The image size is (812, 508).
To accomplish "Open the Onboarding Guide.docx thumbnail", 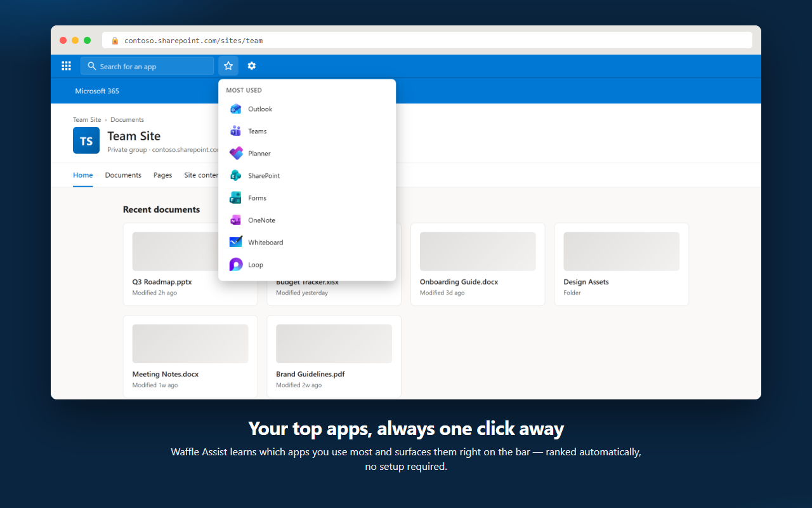I will (x=478, y=251).
